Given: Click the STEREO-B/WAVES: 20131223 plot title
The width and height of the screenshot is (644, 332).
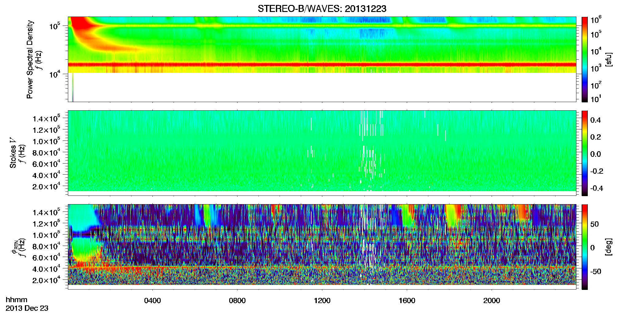Looking at the screenshot, I should click(322, 9).
